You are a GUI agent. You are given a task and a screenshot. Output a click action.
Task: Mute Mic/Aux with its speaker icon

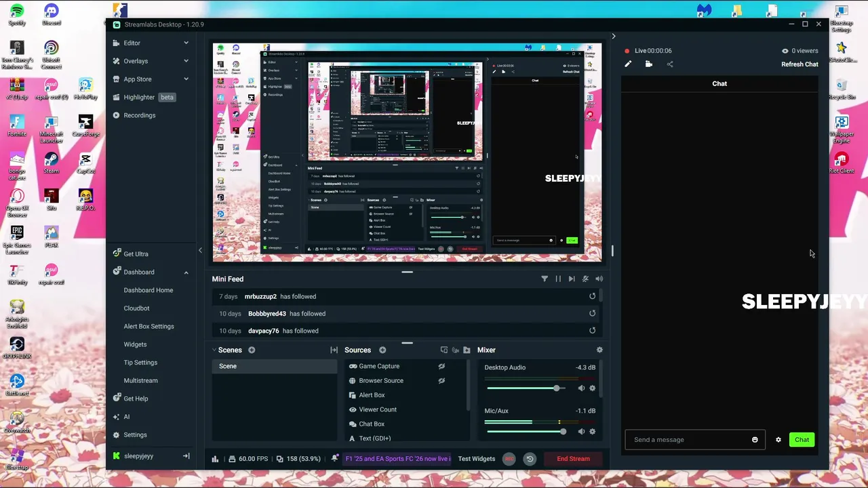(581, 431)
